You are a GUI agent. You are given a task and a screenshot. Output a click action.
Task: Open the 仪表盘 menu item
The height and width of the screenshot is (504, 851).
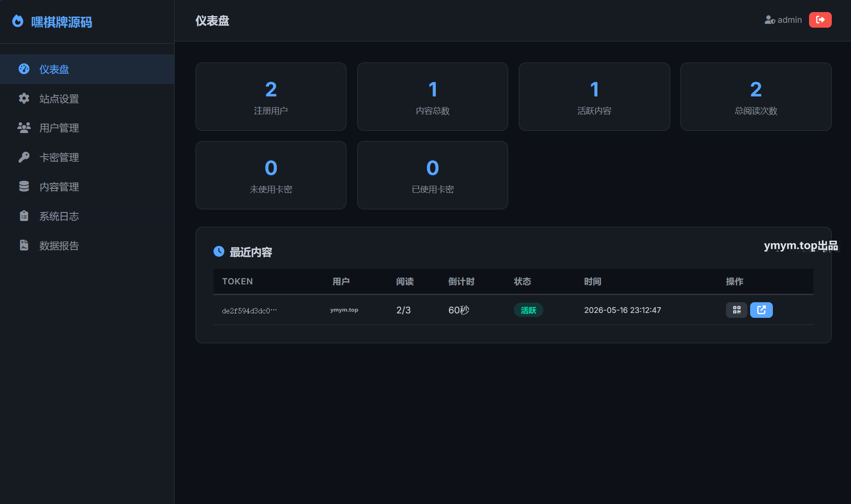point(87,69)
